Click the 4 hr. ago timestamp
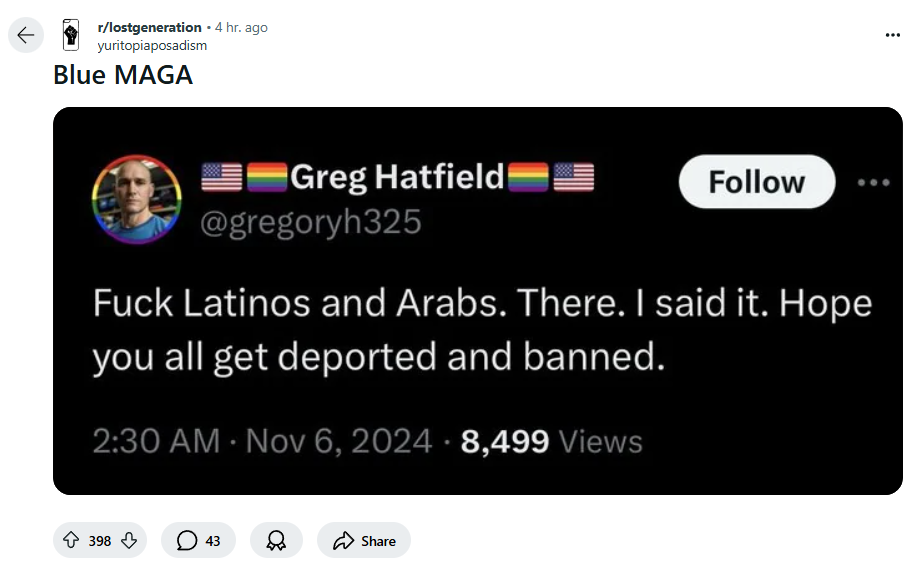The height and width of the screenshot is (566, 921). tap(241, 27)
